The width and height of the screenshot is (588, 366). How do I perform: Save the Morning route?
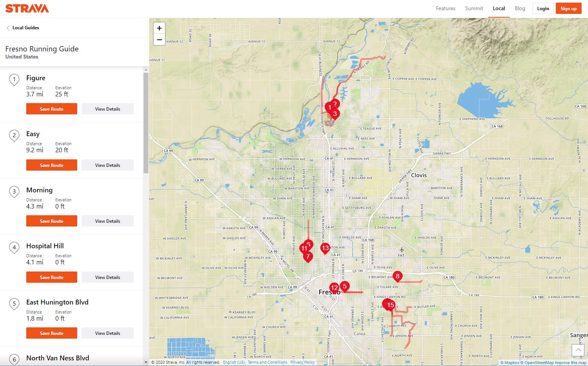[x=52, y=221]
